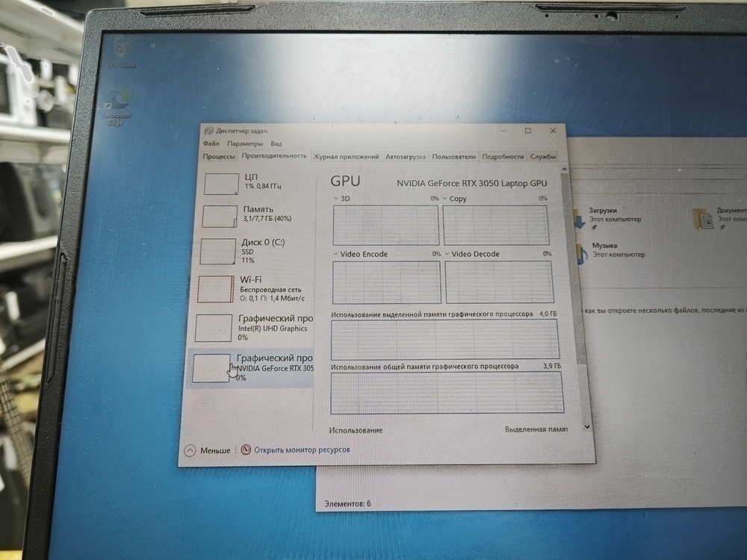747x560 pixels.
Task: Close the Диспетчер задач window
Action: point(553,131)
